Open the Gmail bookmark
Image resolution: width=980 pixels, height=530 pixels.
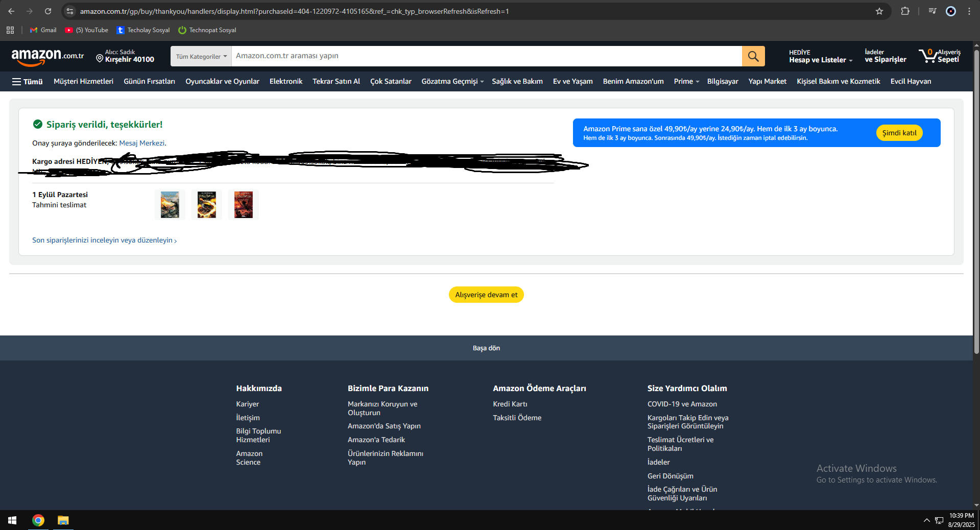[43, 30]
